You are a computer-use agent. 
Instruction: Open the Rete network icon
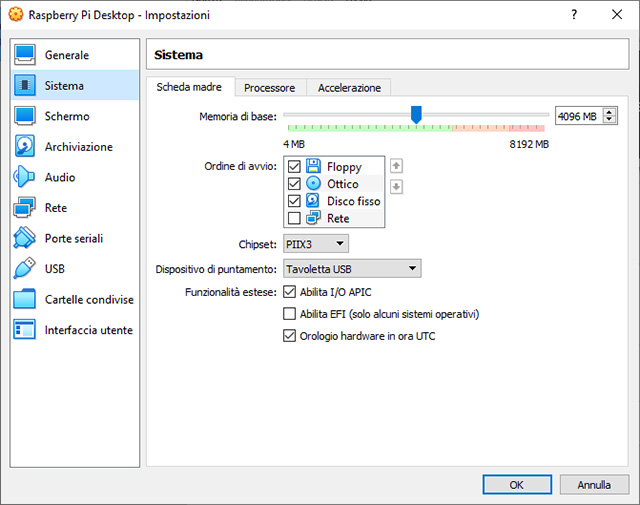click(x=26, y=208)
